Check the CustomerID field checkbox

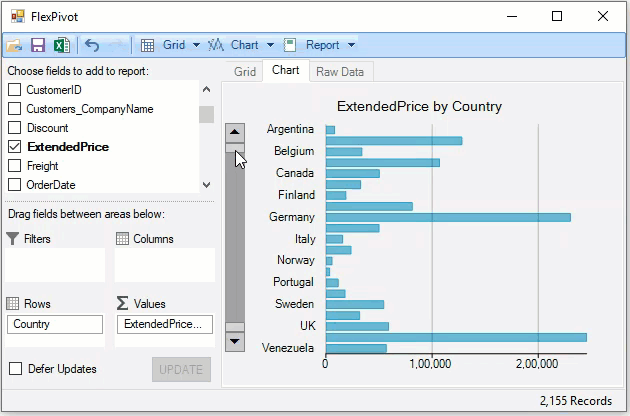[15, 90]
